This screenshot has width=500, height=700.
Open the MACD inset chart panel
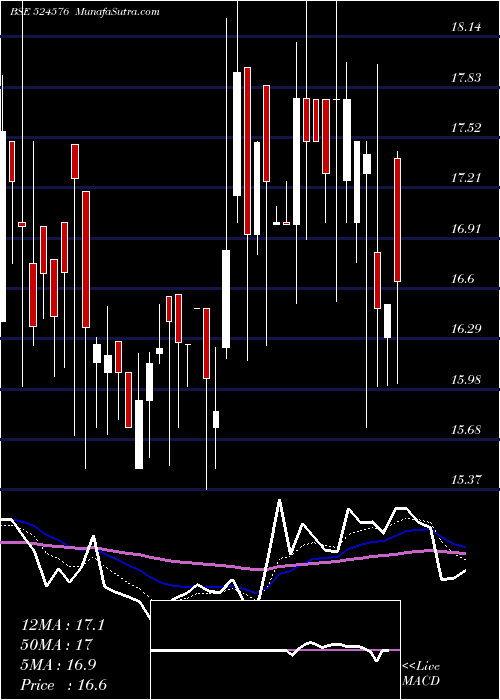275,650
